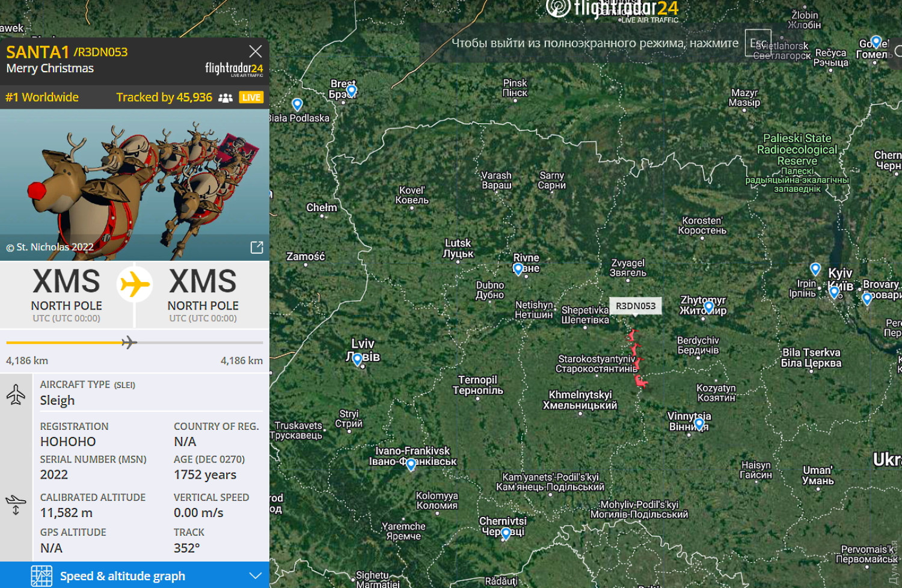Click the reindeer sleigh photo thumbnail
This screenshot has width=902, height=588.
[135, 185]
